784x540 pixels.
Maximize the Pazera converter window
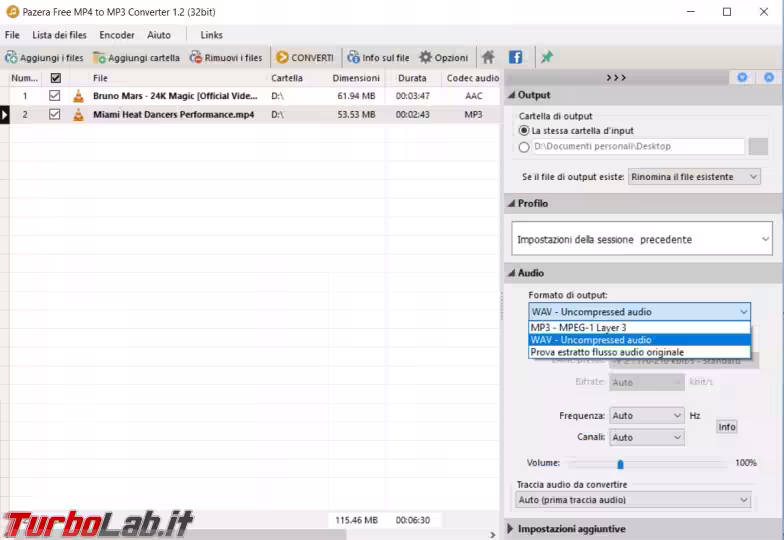click(x=727, y=12)
